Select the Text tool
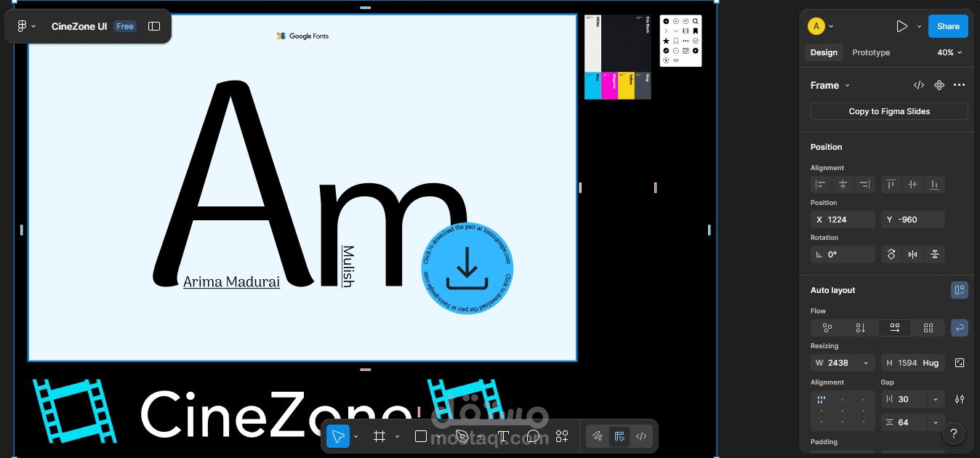This screenshot has height=458, width=980. point(503,436)
